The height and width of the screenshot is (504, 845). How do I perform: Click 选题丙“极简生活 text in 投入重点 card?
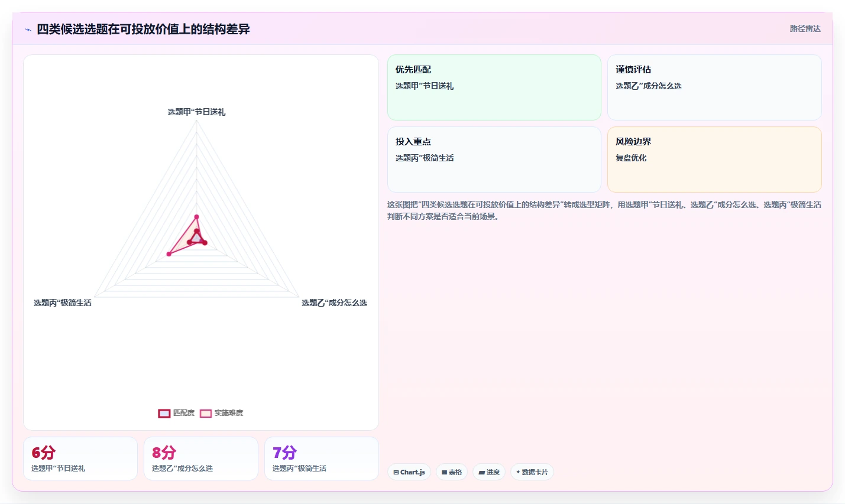(425, 158)
